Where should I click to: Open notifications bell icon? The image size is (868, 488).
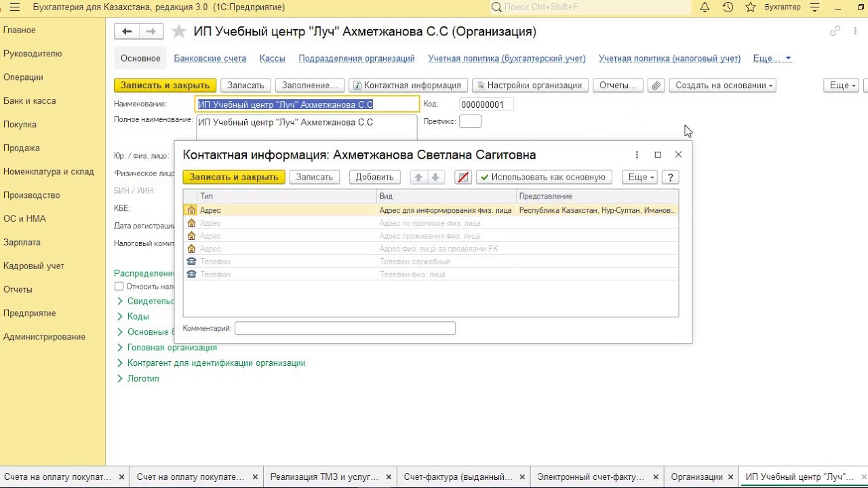coord(705,7)
